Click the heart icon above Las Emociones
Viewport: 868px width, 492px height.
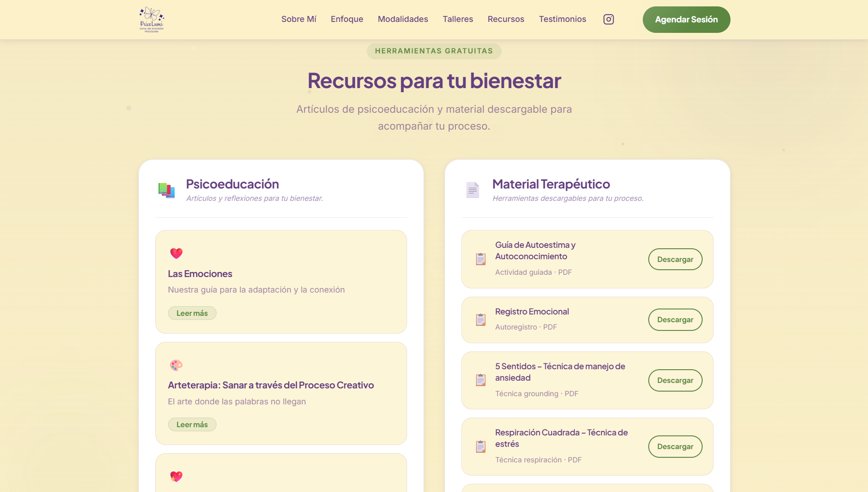pos(176,253)
